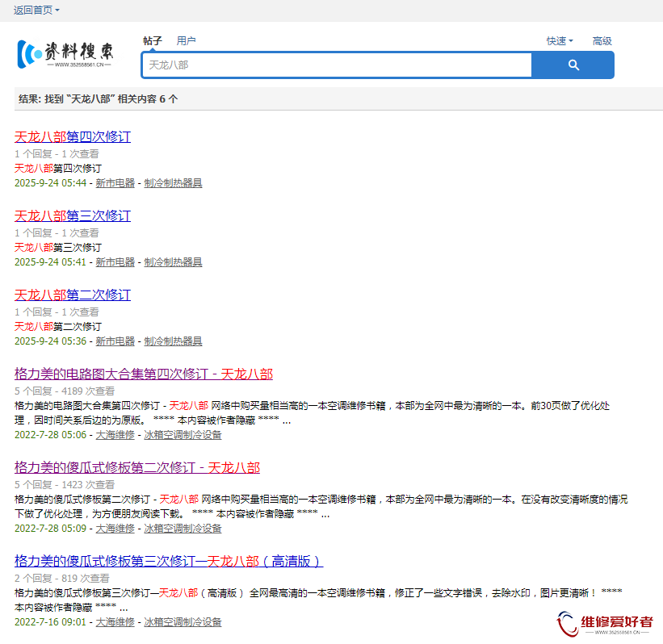663x644 pixels.
Task: Open 格力美的电路图大合集第四次修订 post
Action: point(144,374)
